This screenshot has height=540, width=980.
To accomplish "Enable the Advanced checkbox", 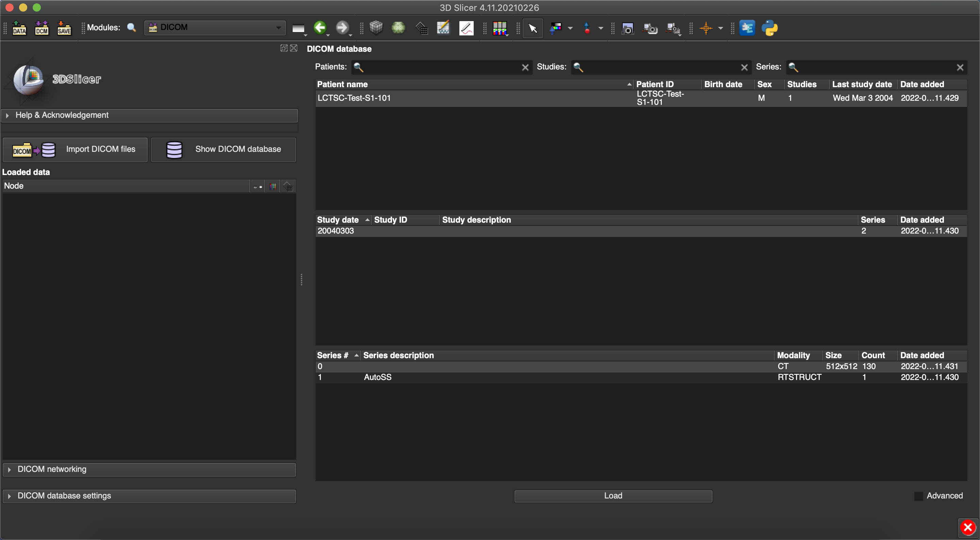I will tap(918, 496).
